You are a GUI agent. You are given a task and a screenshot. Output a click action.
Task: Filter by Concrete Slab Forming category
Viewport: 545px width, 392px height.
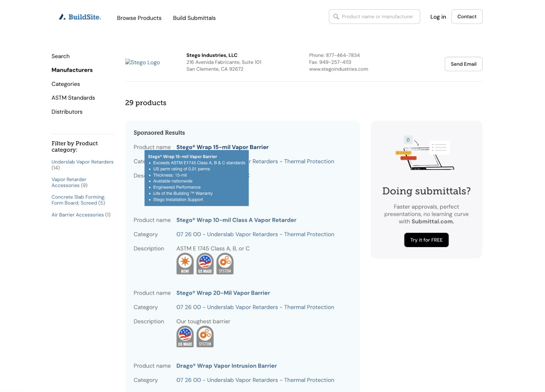point(78,200)
